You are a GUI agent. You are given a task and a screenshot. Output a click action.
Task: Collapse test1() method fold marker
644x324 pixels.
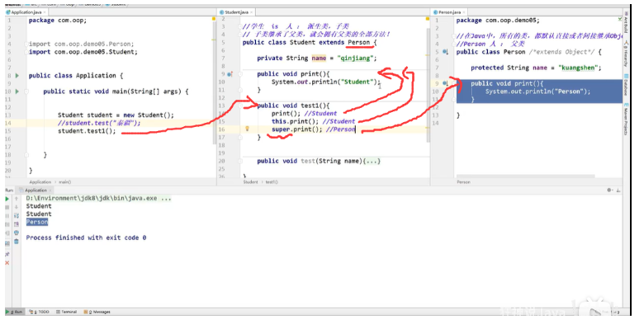(240, 106)
